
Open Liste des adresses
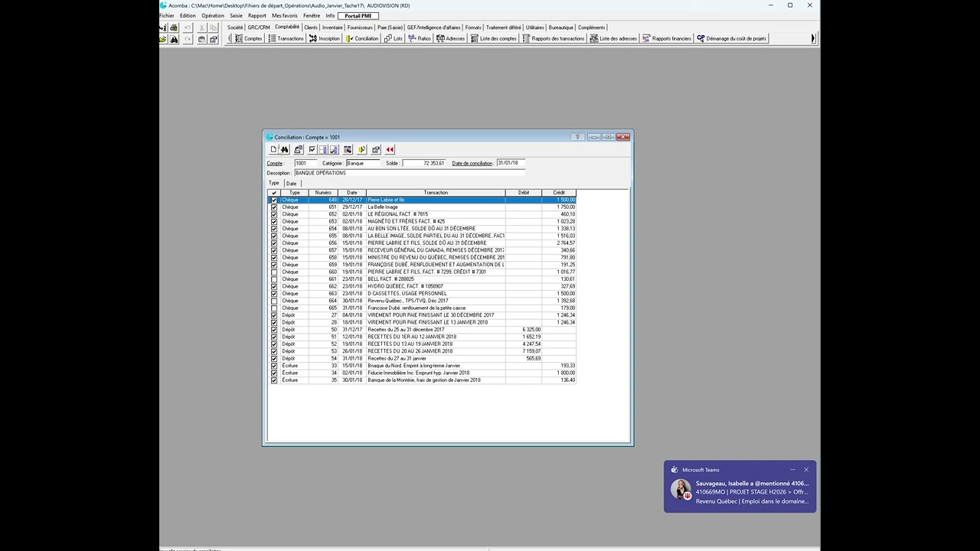click(x=614, y=38)
